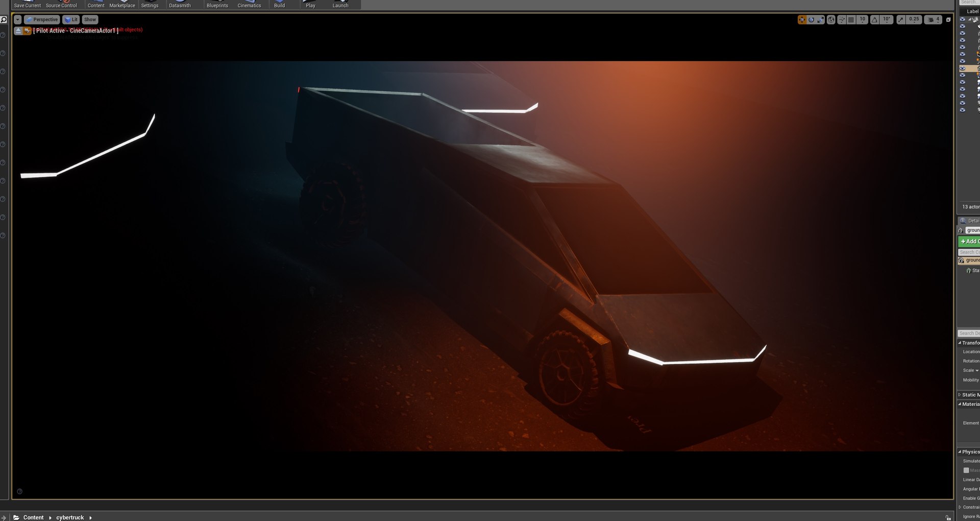
Task: Open Datasmith toolbar item
Action: click(x=180, y=5)
